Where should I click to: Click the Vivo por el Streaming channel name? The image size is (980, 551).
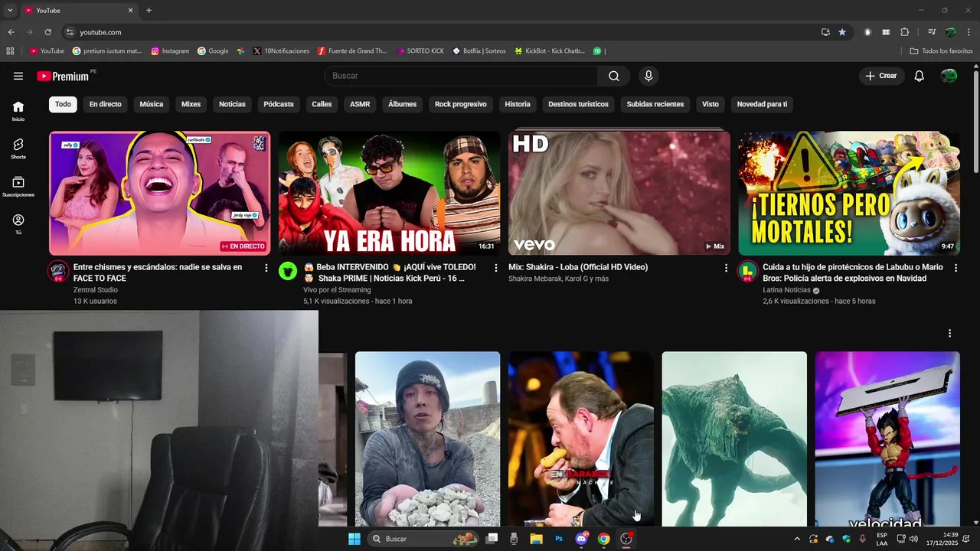[337, 290]
